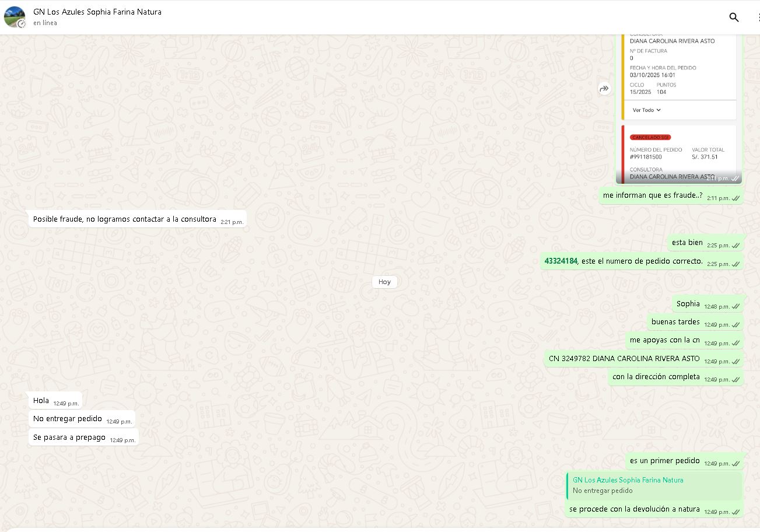Open the highlighted order number 43324184
760x532 pixels.
561,261
